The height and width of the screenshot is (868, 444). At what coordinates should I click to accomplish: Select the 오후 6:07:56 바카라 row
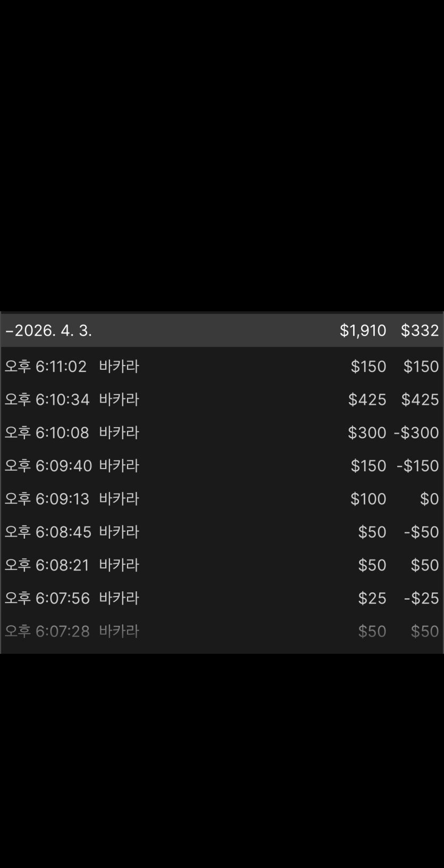click(x=72, y=598)
